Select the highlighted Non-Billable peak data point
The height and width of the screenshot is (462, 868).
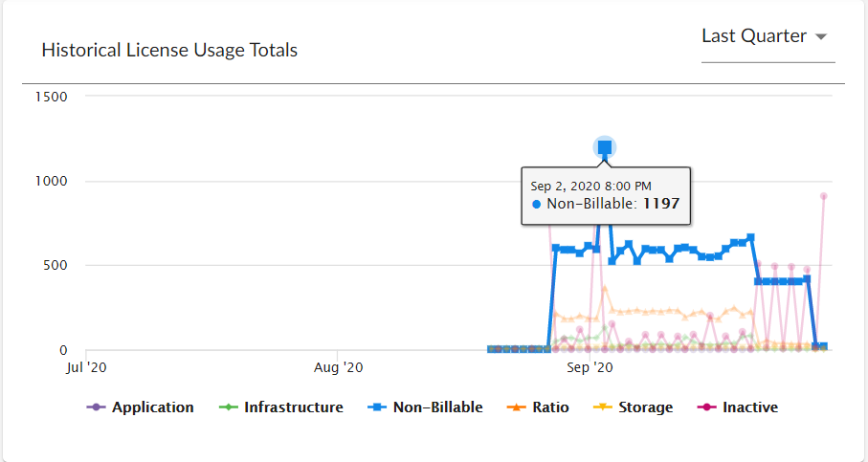(x=605, y=147)
